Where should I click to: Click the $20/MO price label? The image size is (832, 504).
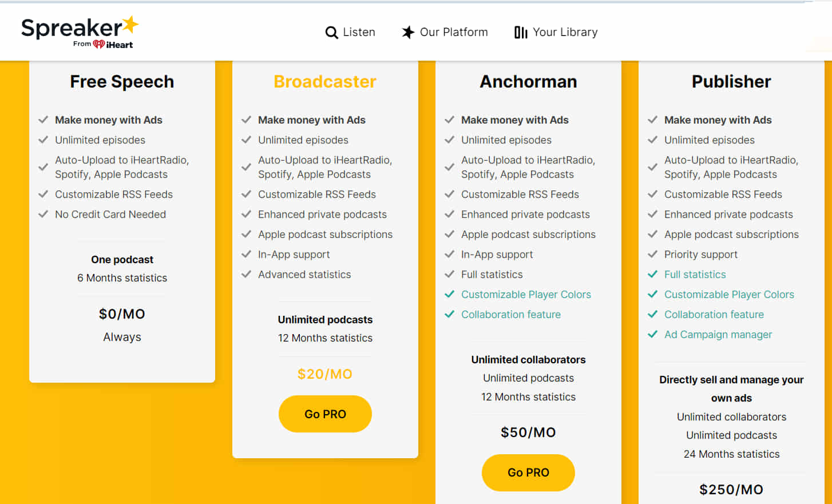(x=325, y=374)
